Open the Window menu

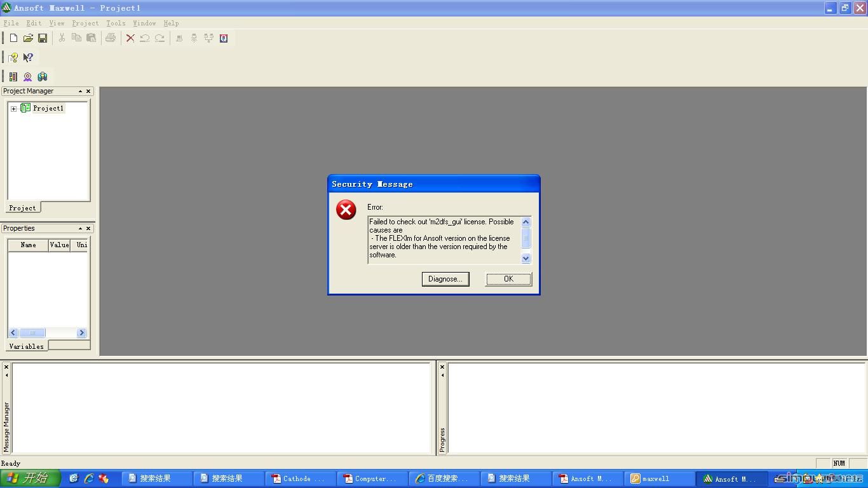(x=144, y=23)
